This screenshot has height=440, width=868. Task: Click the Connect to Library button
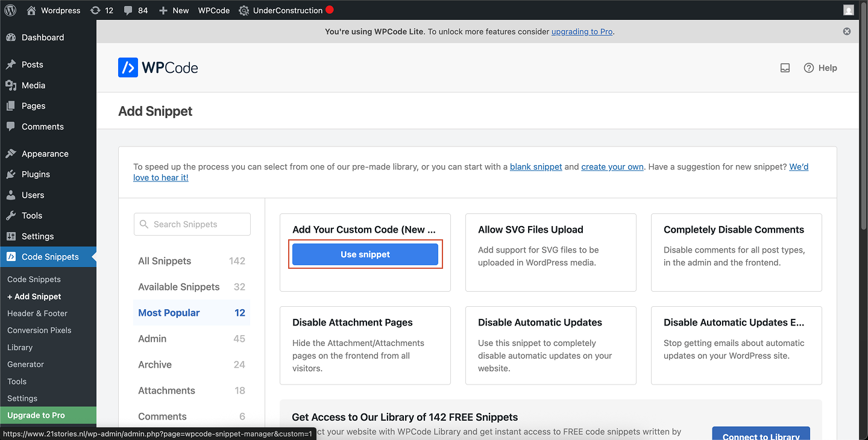pyautogui.click(x=761, y=435)
